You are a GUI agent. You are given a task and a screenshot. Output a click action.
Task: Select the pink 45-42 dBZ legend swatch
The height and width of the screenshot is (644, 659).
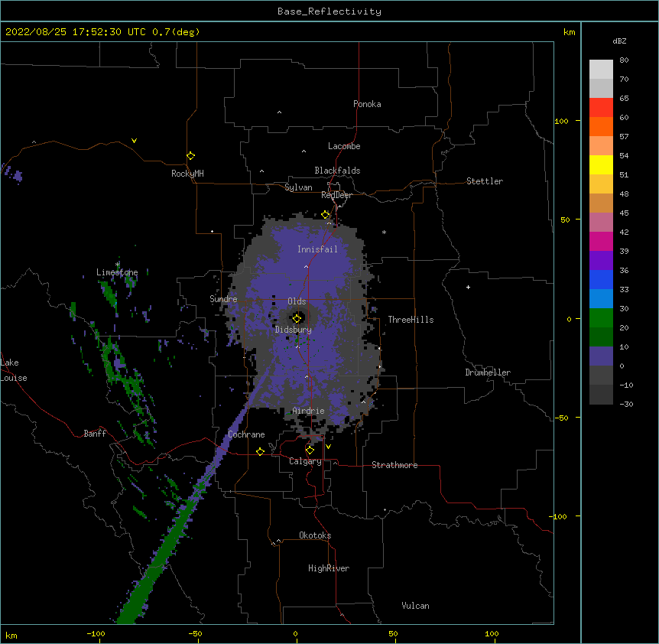[x=601, y=223]
